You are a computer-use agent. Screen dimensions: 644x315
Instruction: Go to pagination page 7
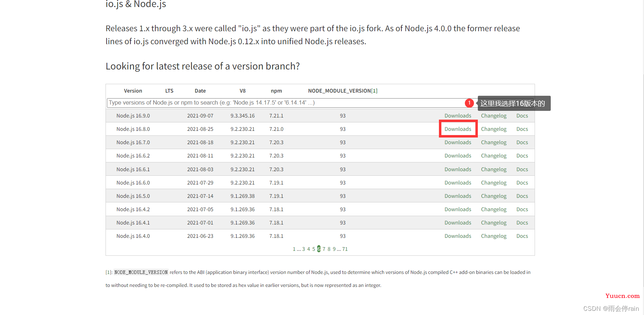coord(324,249)
